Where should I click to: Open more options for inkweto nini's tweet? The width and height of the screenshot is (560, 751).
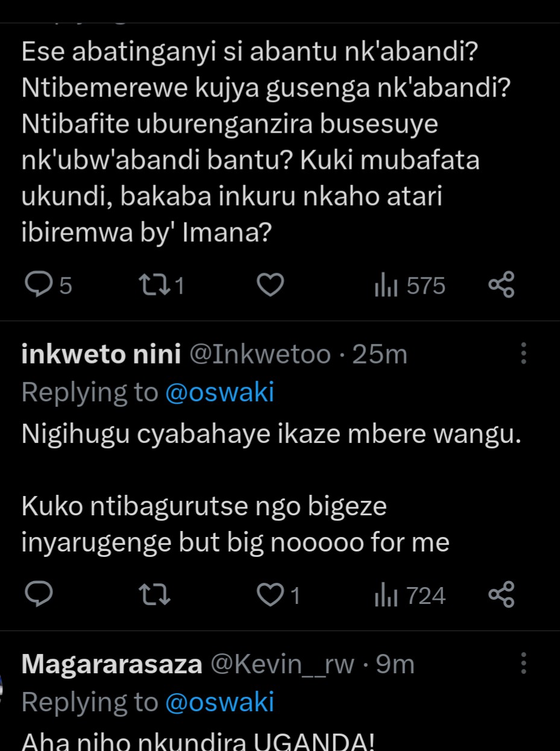(523, 354)
